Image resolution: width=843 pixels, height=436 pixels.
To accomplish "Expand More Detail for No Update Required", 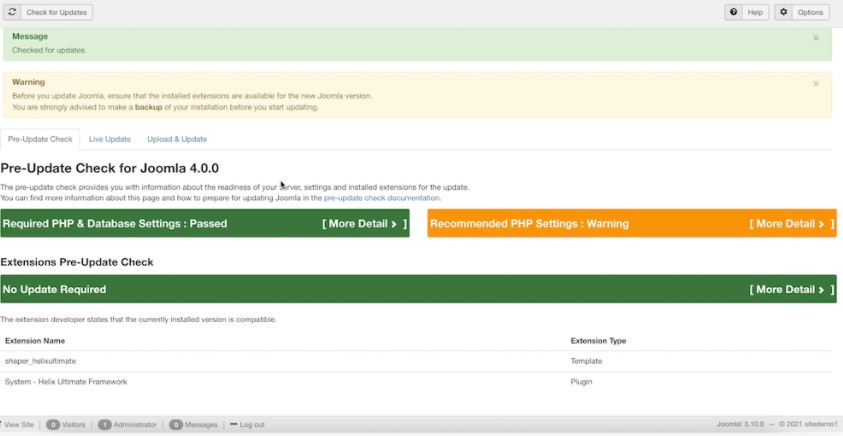I will [x=791, y=289].
